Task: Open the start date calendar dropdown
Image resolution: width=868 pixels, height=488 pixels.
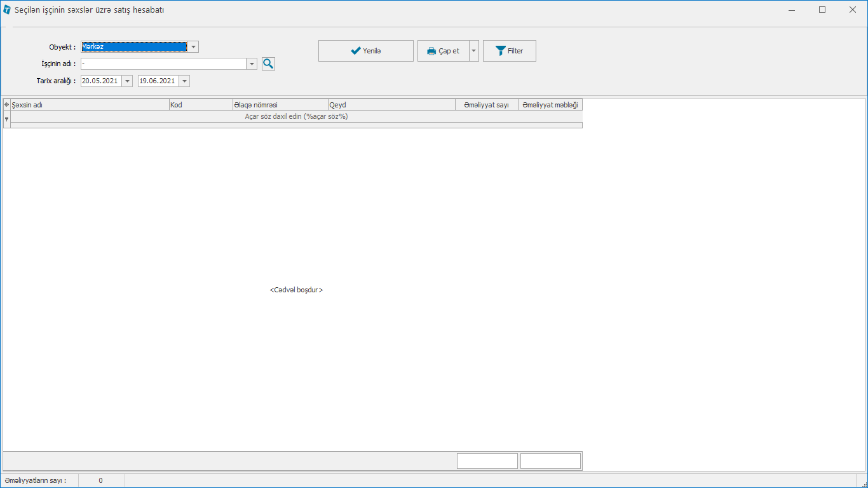Action: click(127, 81)
